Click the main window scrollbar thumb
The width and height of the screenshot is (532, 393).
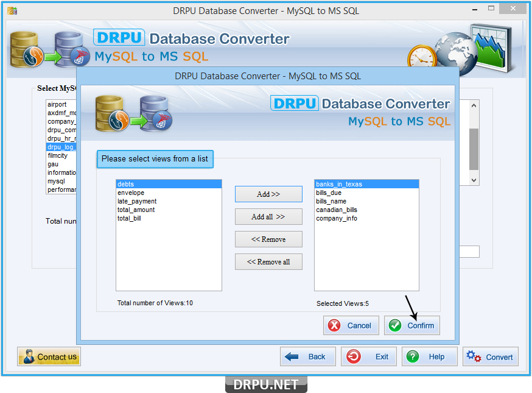pyautogui.click(x=474, y=149)
